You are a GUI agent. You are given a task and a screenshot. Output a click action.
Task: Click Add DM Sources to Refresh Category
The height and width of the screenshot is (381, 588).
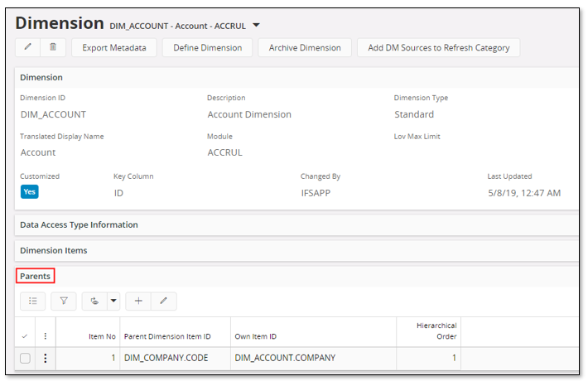[438, 48]
